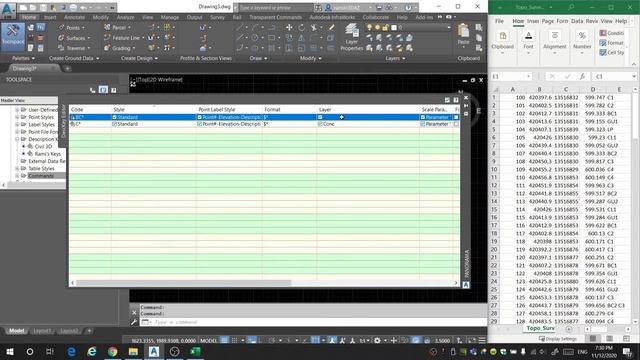Open the Excel File menu

pos(499,21)
